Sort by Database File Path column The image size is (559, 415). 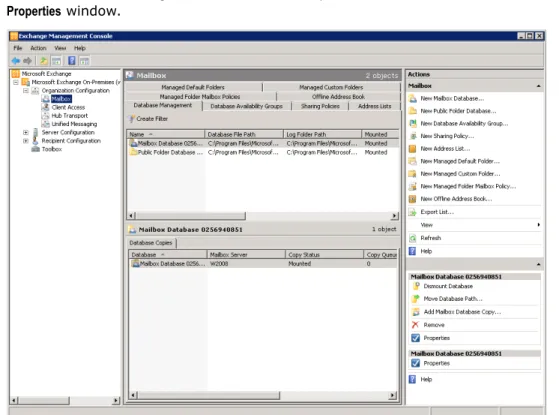click(x=244, y=134)
